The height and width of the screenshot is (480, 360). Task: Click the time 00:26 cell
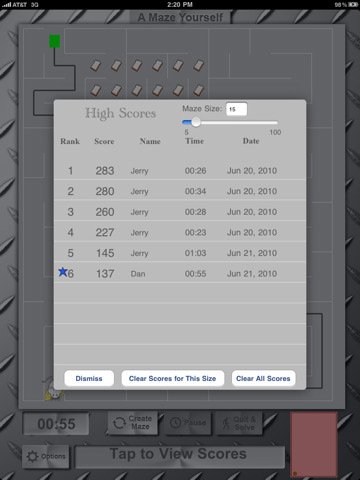pyautogui.click(x=195, y=171)
